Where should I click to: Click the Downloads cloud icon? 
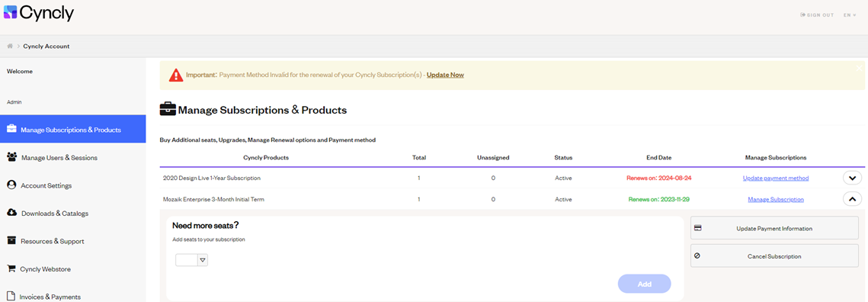(x=11, y=213)
